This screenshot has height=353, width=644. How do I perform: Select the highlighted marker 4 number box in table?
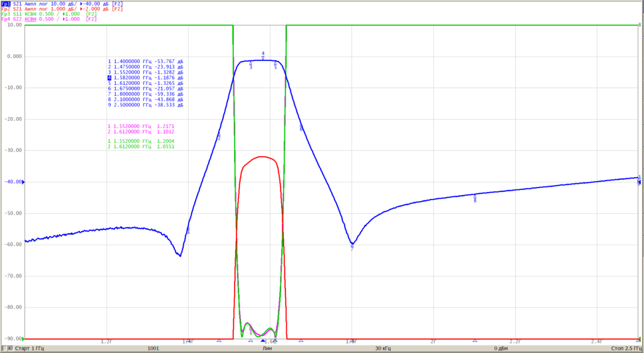tap(109, 77)
